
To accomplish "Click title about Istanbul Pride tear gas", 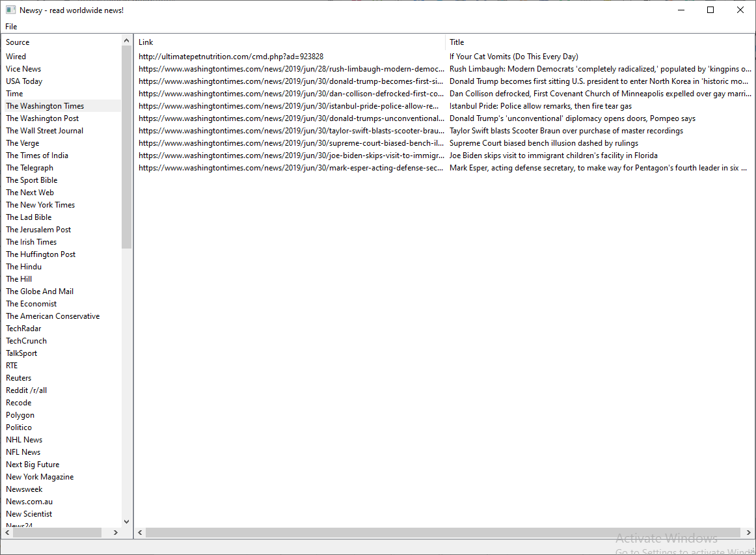I will tap(541, 106).
